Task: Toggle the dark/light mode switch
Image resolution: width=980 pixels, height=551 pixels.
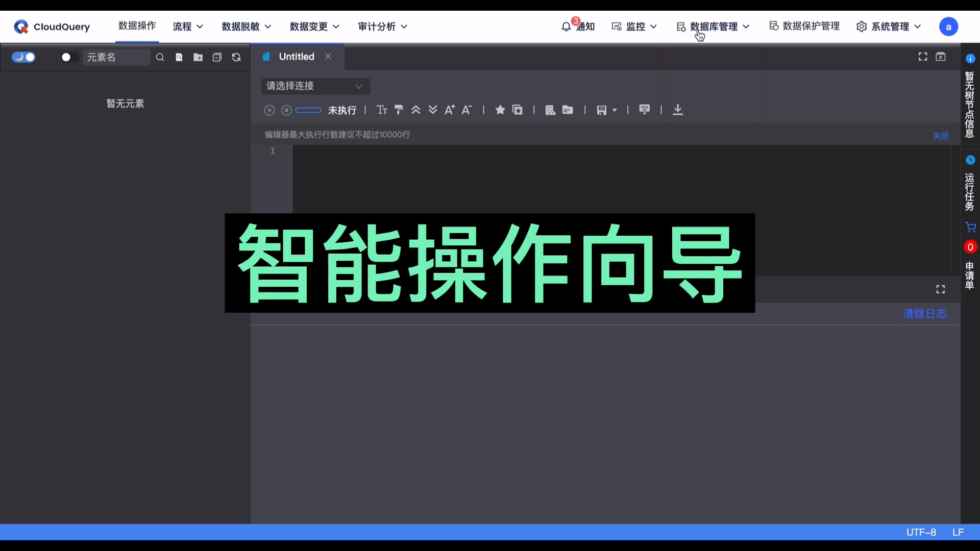Action: 23,57
